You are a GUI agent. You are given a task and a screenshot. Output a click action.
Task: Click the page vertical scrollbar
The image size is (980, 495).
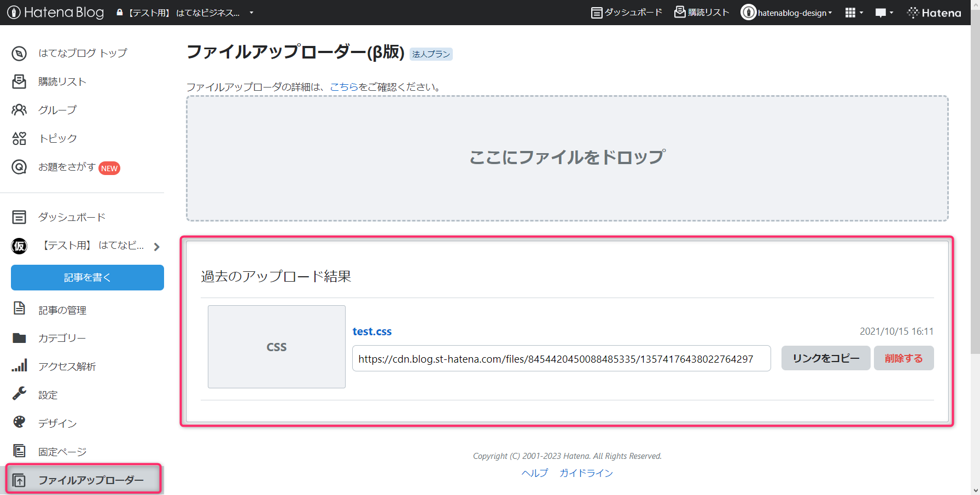click(975, 180)
